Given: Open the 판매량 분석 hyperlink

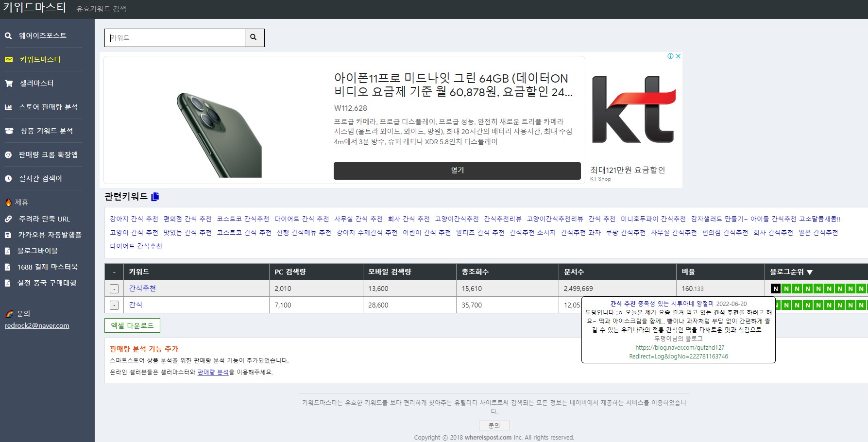Looking at the screenshot, I should coord(213,373).
